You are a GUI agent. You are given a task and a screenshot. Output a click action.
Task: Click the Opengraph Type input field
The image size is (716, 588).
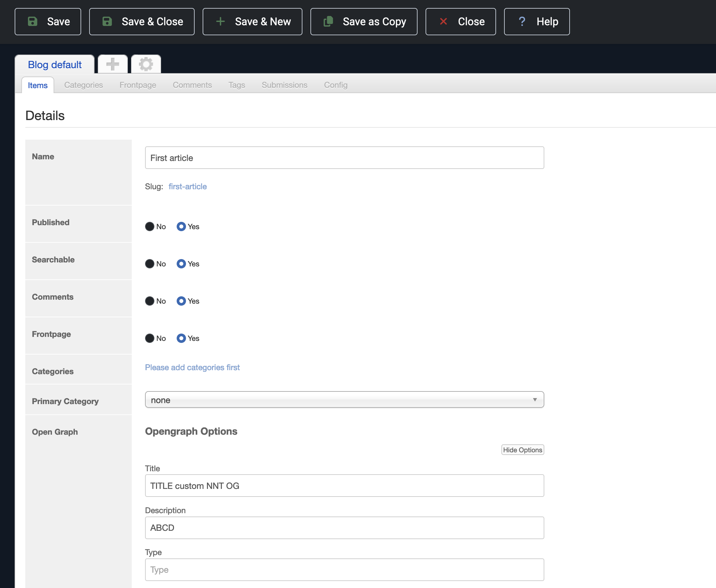pyautogui.click(x=344, y=570)
